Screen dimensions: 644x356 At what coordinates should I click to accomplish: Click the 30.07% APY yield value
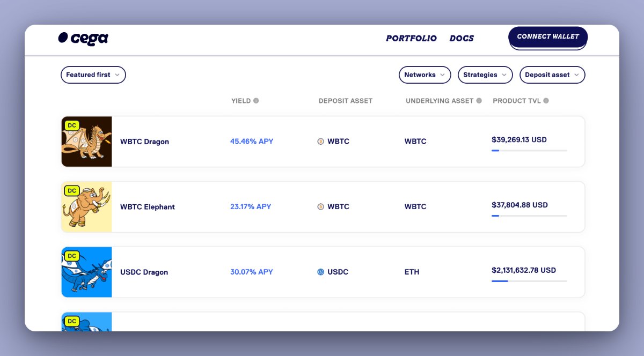tap(252, 272)
